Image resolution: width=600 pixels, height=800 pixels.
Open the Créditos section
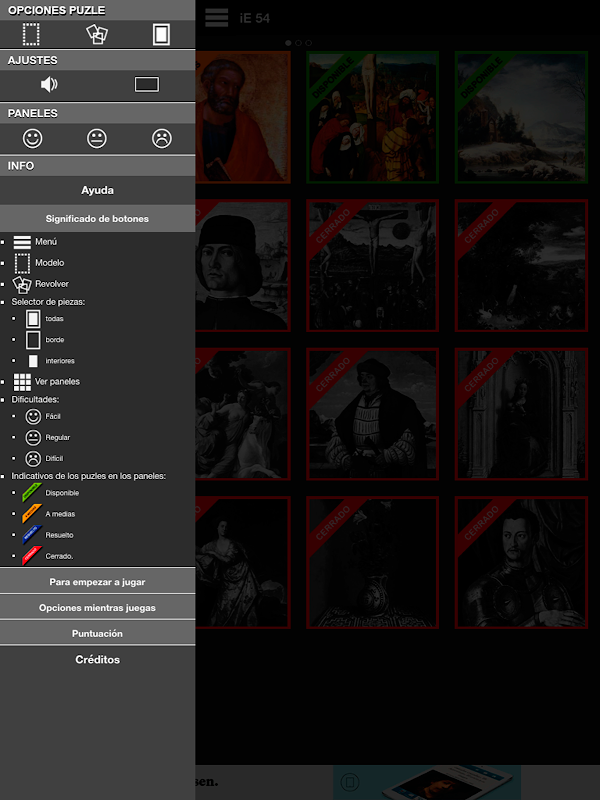pos(97,660)
